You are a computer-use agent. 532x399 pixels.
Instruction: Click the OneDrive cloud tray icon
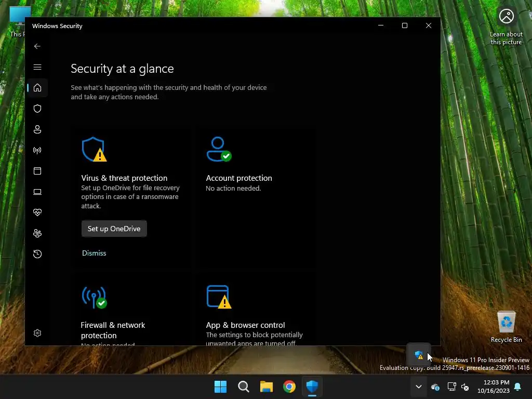[x=435, y=387]
